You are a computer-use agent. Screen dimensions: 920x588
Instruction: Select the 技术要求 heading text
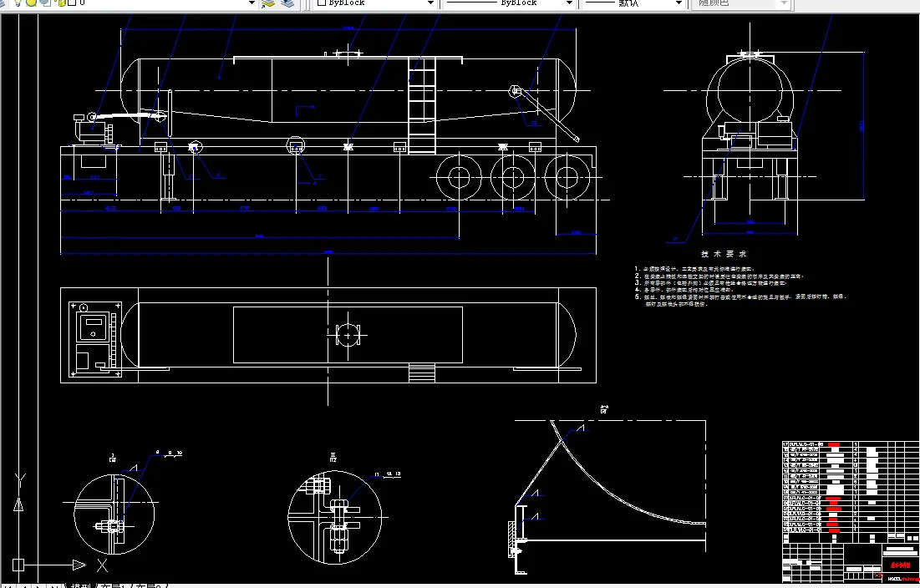click(x=724, y=254)
